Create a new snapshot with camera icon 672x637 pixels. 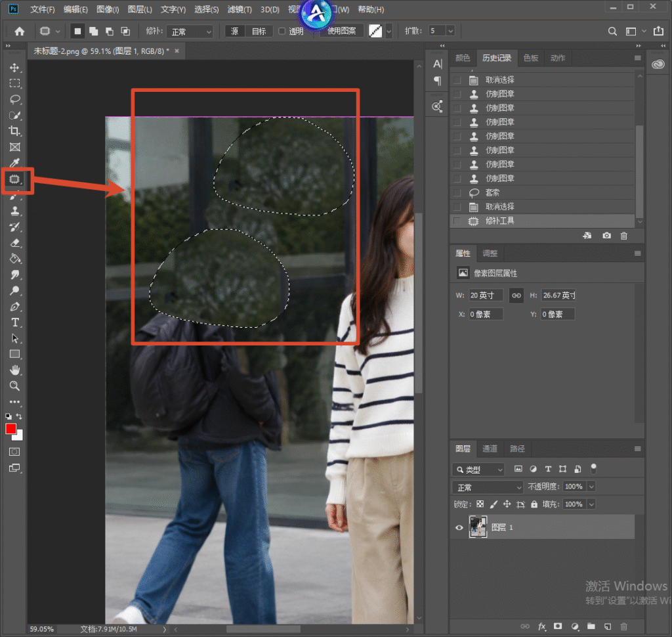tap(606, 236)
